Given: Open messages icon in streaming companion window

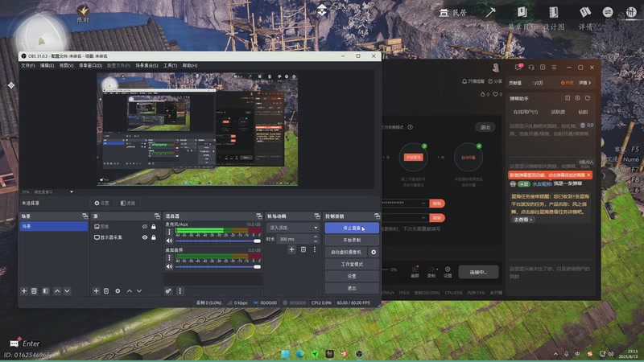Looking at the screenshot, I should [518, 67].
